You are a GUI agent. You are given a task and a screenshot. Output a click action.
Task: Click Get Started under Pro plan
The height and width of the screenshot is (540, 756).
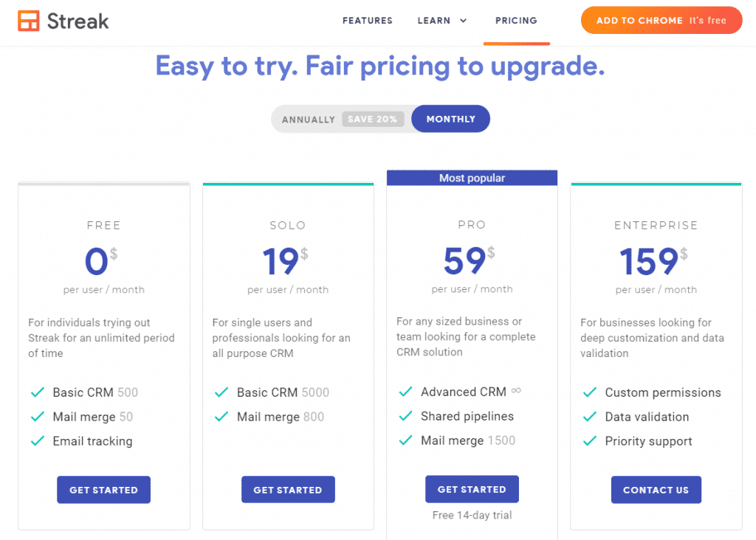tap(472, 489)
